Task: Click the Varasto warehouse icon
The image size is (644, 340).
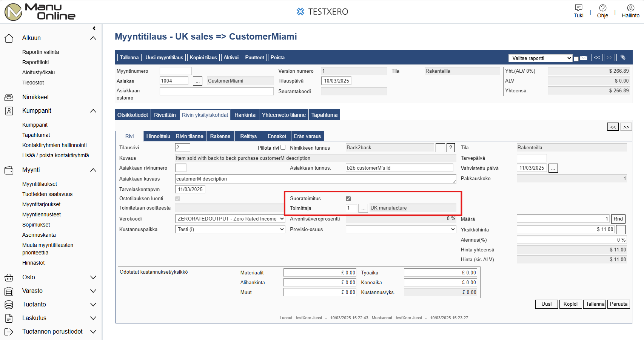Action: [x=9, y=291]
